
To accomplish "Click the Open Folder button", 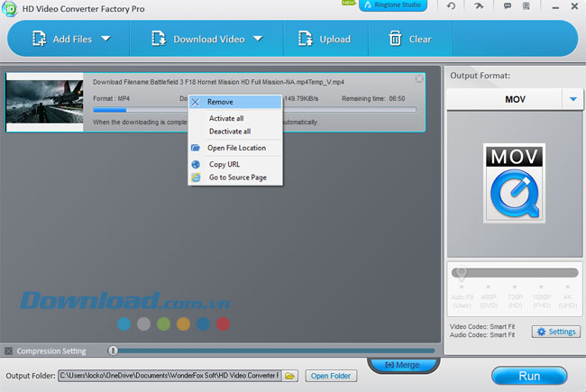I will (331, 376).
